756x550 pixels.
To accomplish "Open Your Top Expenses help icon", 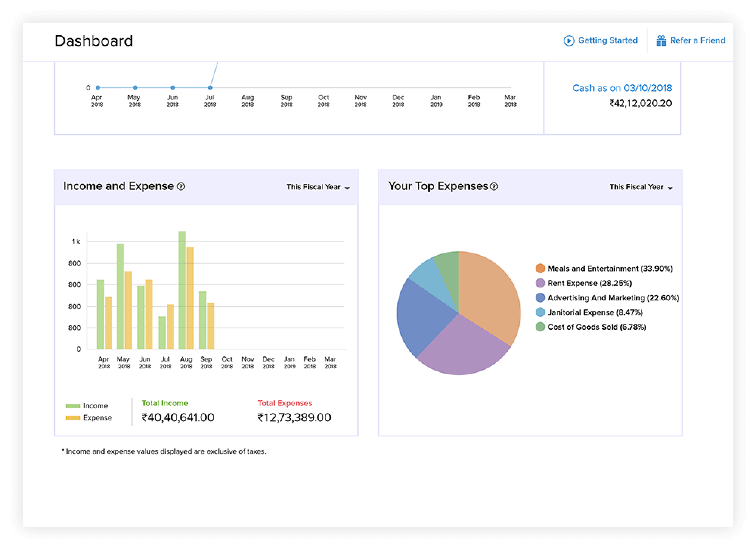I will click(494, 186).
